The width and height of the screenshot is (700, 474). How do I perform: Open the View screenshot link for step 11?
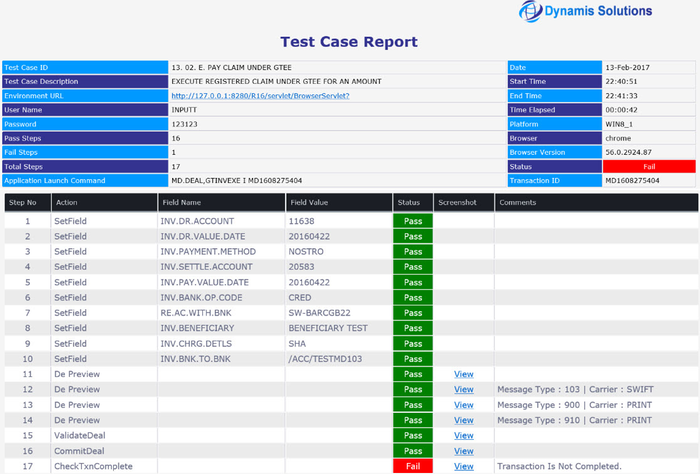pyautogui.click(x=463, y=373)
